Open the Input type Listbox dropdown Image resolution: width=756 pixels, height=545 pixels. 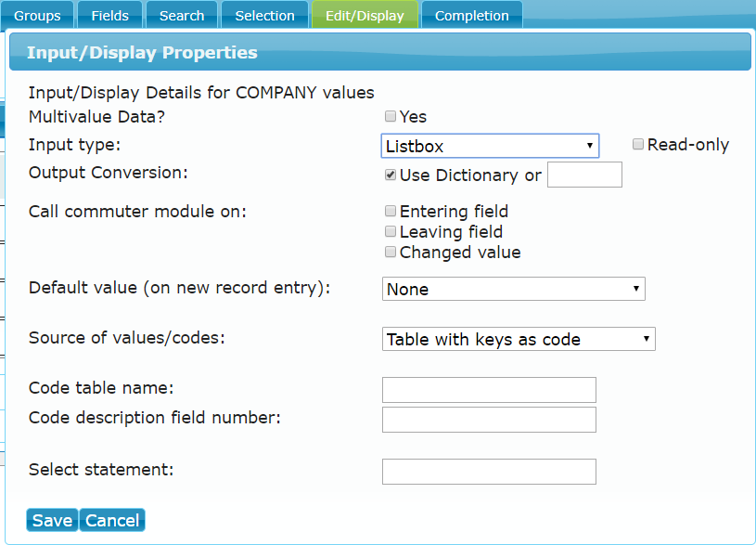pos(490,146)
